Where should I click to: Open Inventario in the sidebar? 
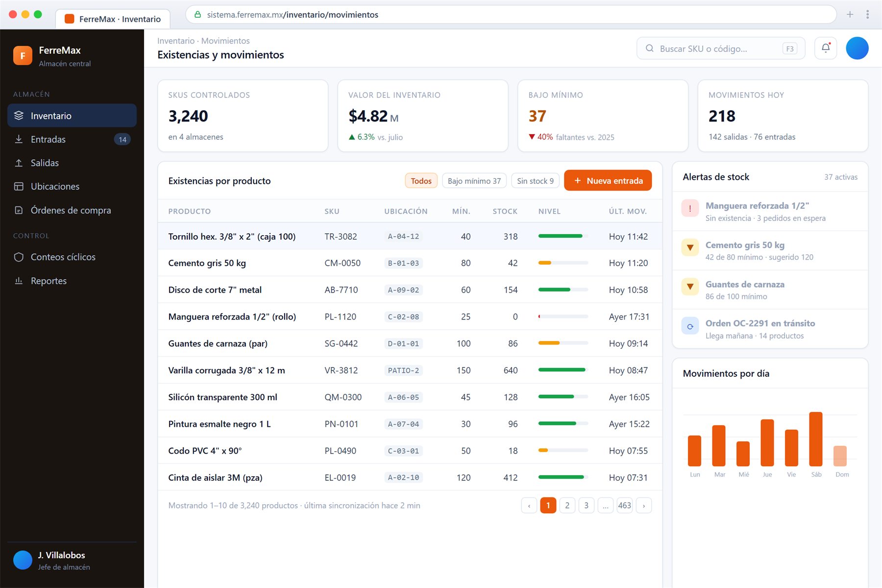coord(72,116)
